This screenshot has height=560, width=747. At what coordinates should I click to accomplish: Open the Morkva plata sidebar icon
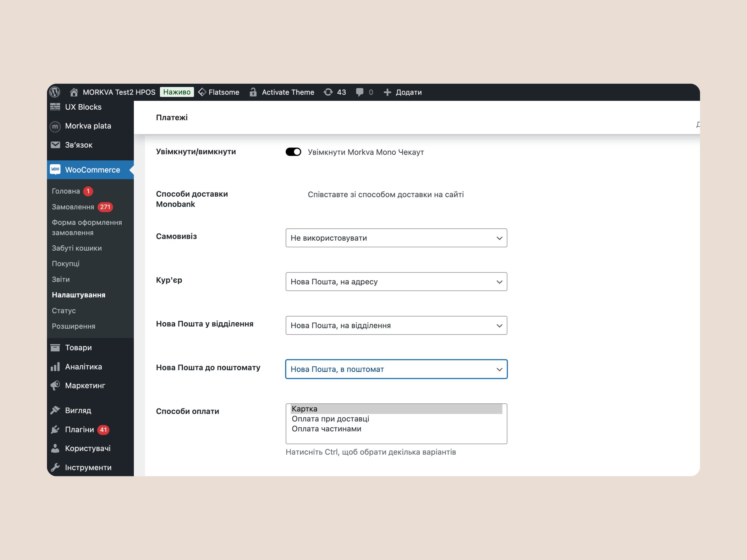tap(55, 126)
